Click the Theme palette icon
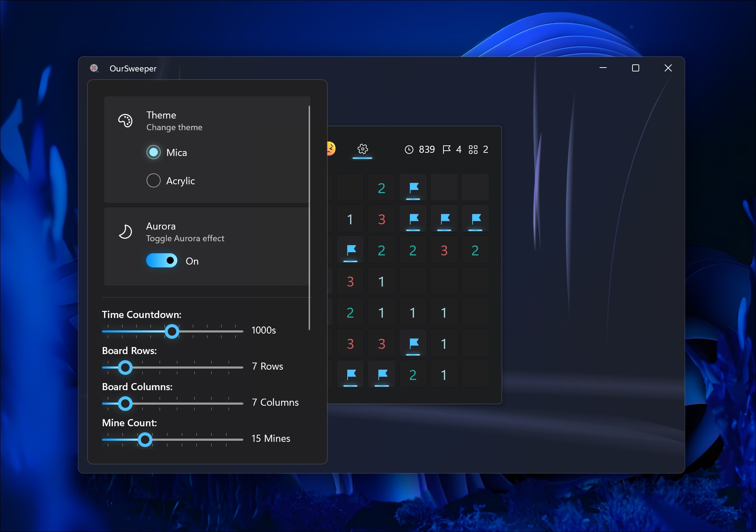 click(x=125, y=121)
